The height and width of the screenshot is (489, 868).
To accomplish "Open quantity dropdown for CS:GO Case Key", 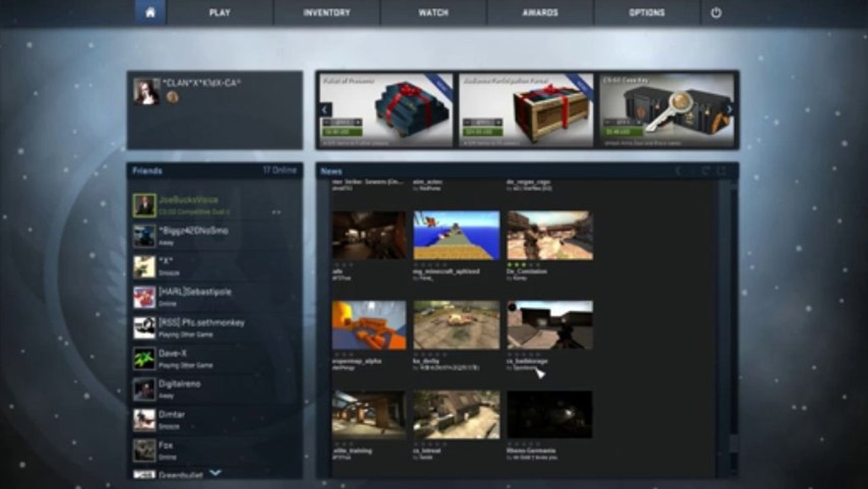I will click(622, 122).
